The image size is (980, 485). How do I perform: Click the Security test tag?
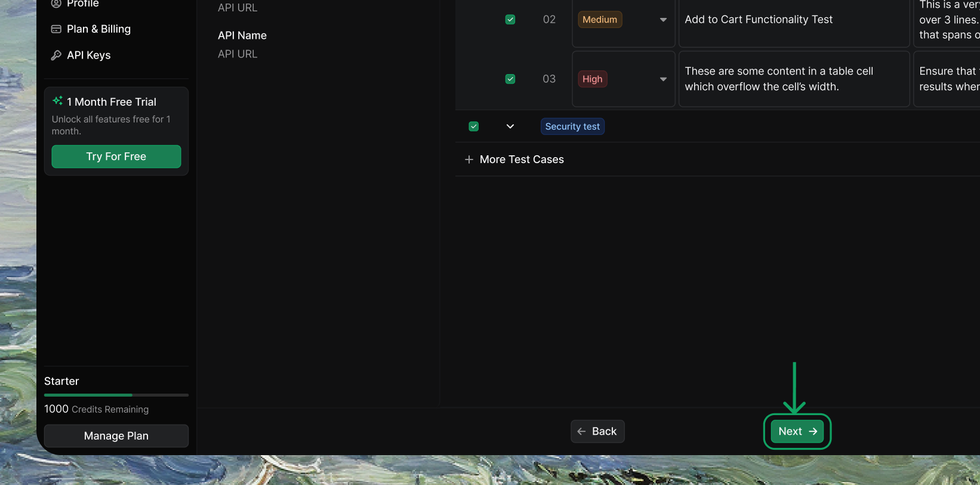coord(572,127)
